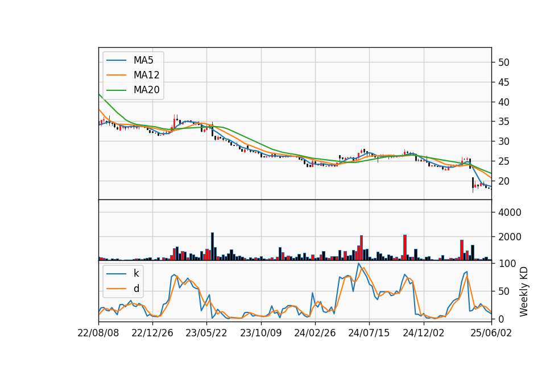
Task: Click the tall red volume bar before 24/07/15
Action: [362, 248]
